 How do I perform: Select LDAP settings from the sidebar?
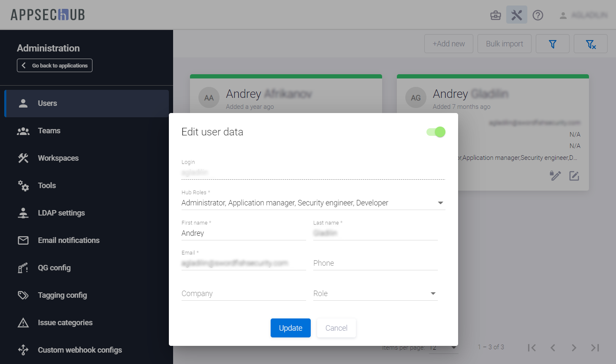point(61,213)
